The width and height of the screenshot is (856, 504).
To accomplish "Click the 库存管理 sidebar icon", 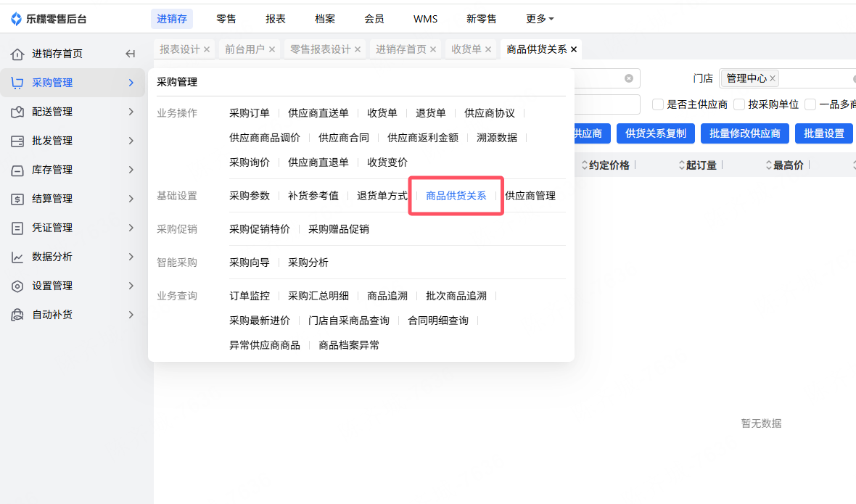I will coord(17,170).
